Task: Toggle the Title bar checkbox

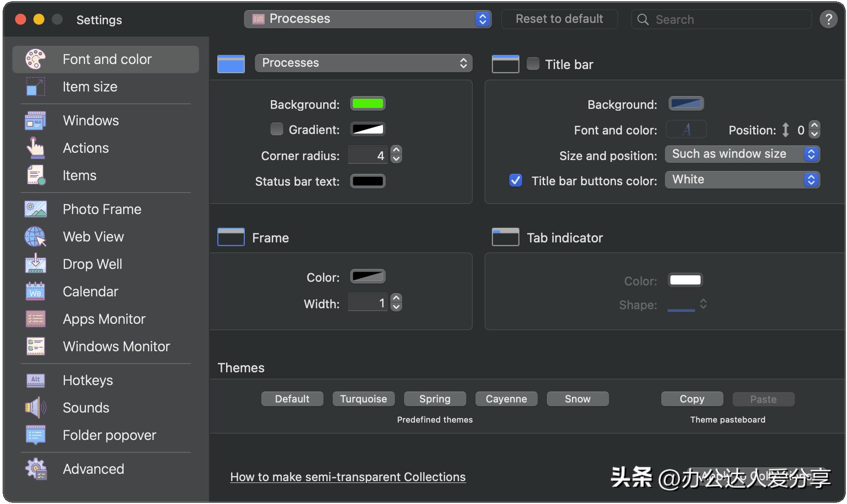Action: [x=532, y=64]
